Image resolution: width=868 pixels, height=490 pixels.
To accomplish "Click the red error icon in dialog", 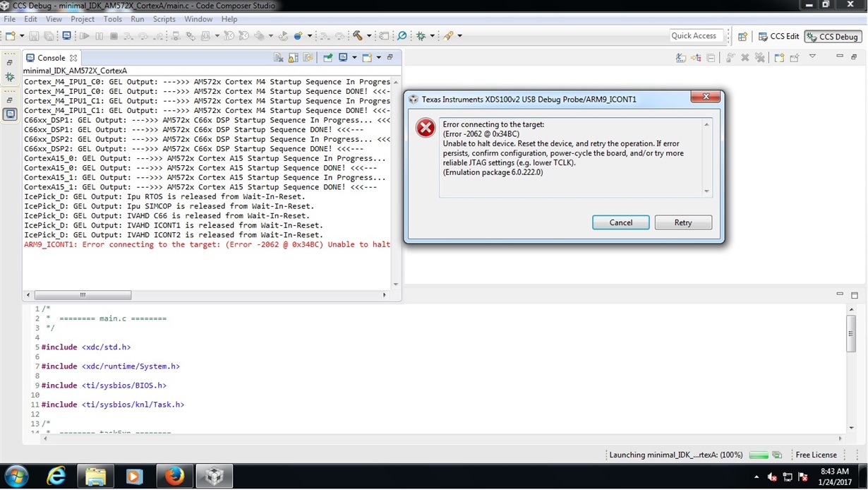I will pyautogui.click(x=426, y=128).
